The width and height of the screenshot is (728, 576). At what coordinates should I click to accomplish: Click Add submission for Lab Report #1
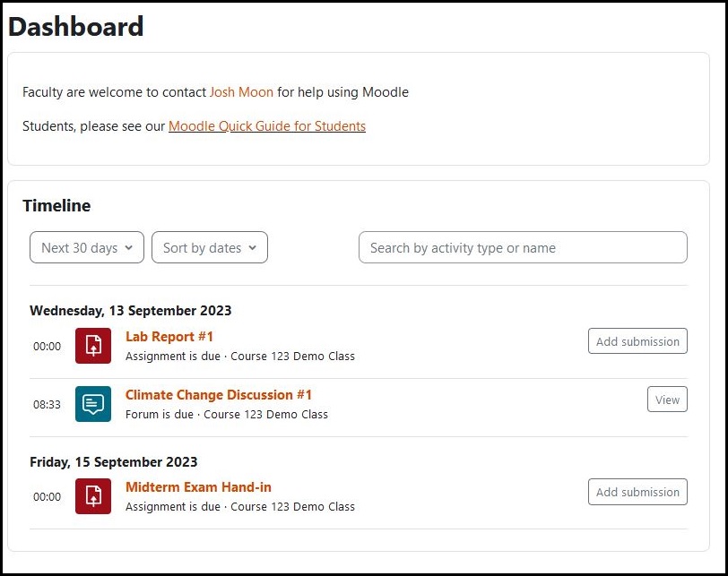(637, 341)
